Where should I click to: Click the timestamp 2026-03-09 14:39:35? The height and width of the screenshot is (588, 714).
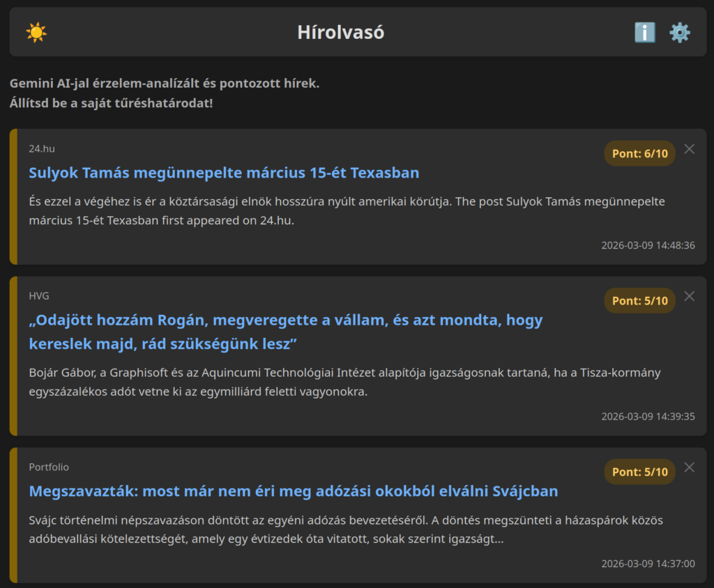[648, 417]
